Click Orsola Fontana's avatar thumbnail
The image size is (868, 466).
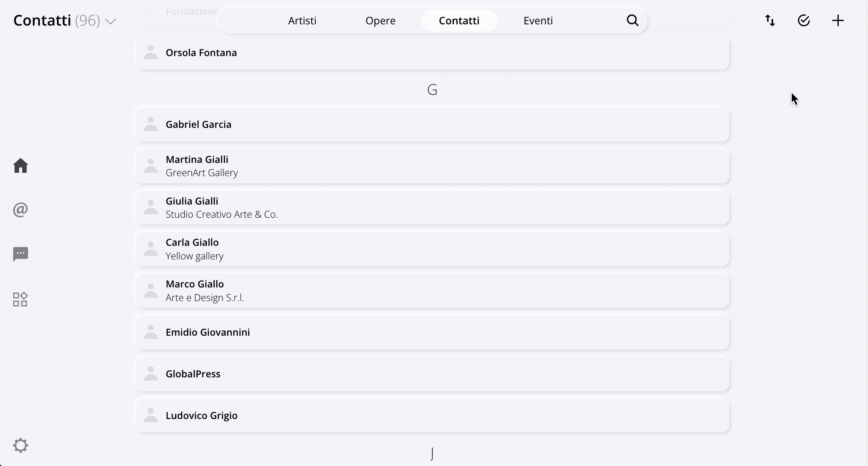150,52
